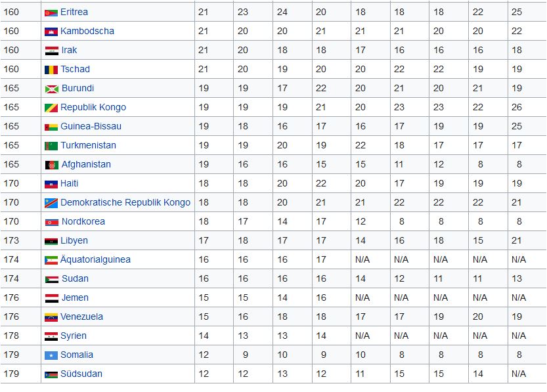Screen dimensions: 547x392
Task: Click the Tschad flag icon
Action: pos(51,70)
